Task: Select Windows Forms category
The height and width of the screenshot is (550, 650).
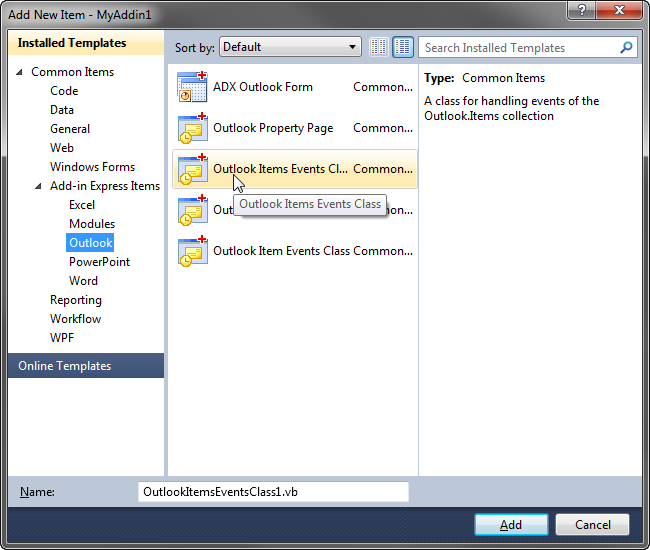Action: pos(92,167)
